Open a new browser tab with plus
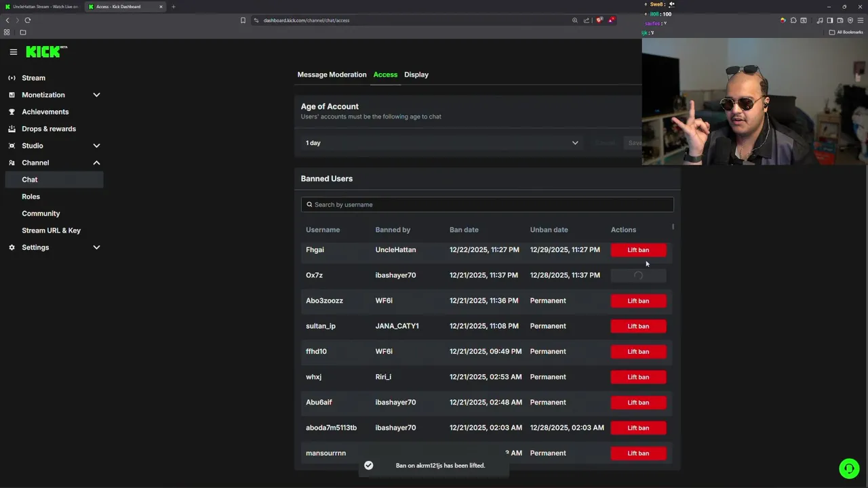The width and height of the screenshot is (868, 488). (x=173, y=7)
